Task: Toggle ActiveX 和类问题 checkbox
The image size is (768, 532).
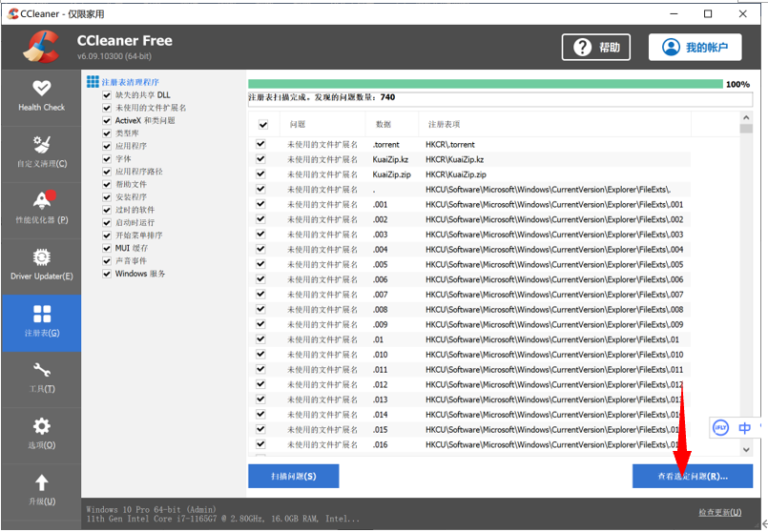Action: click(107, 120)
